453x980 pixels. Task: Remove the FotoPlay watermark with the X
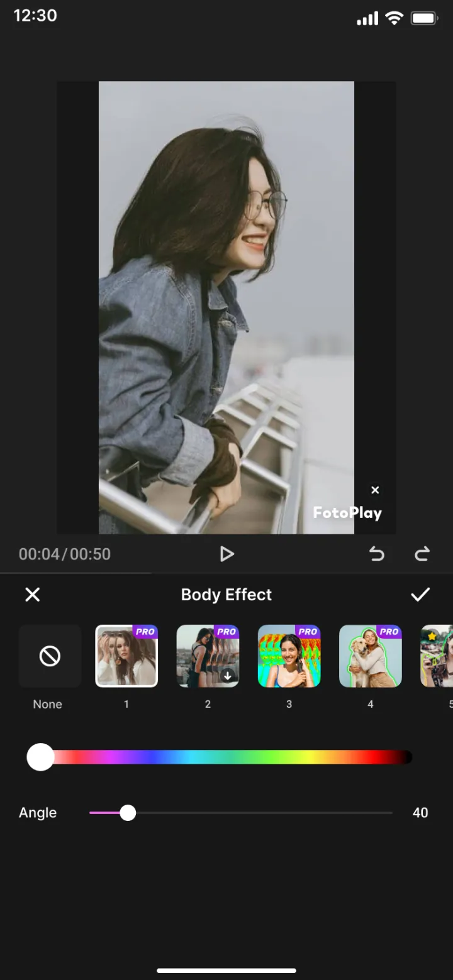pyautogui.click(x=375, y=490)
